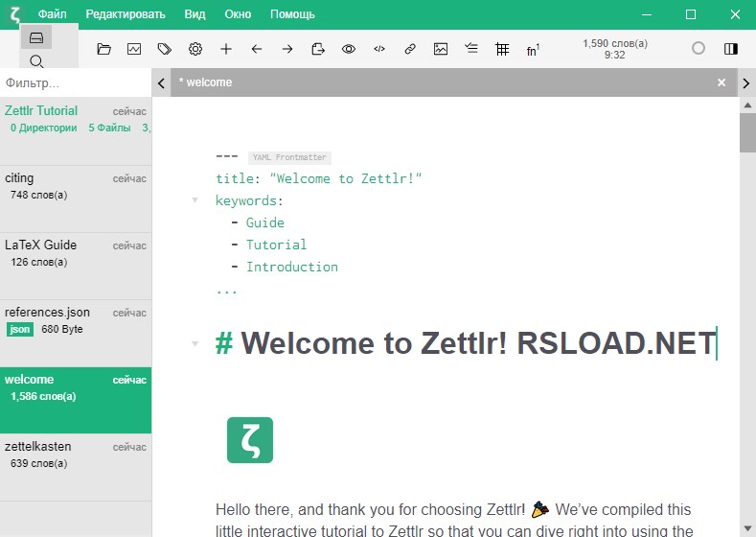Open the citing file

point(76,199)
